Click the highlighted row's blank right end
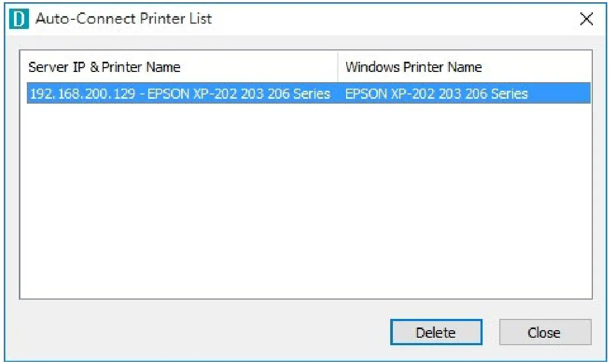The image size is (610, 364). (562, 93)
